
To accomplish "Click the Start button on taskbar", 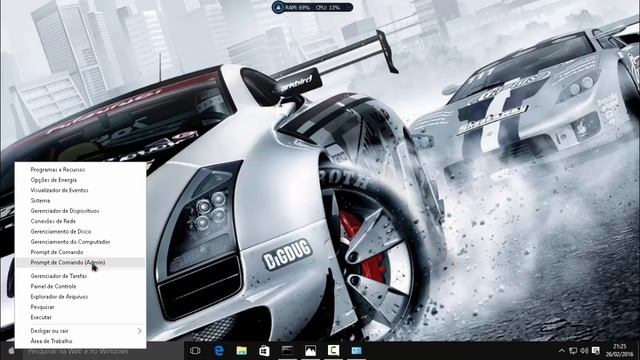I will click(11, 351).
